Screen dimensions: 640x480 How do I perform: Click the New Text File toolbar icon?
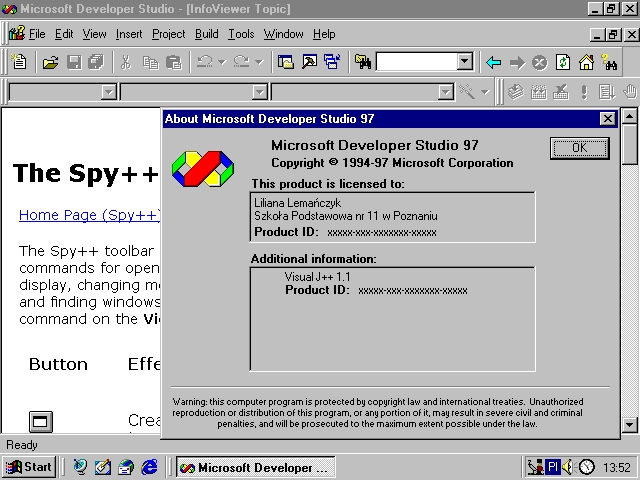point(19,62)
